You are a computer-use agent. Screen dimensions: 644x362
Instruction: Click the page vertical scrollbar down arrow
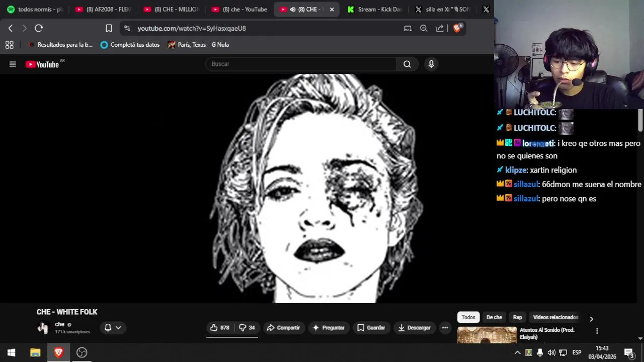coord(640,339)
